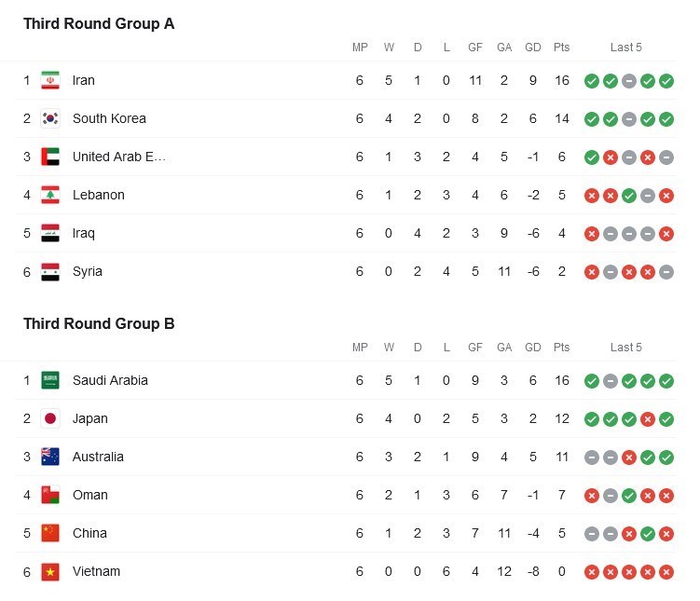Click the Third Round Group B heading
The height and width of the screenshot is (601, 700).
[99, 323]
